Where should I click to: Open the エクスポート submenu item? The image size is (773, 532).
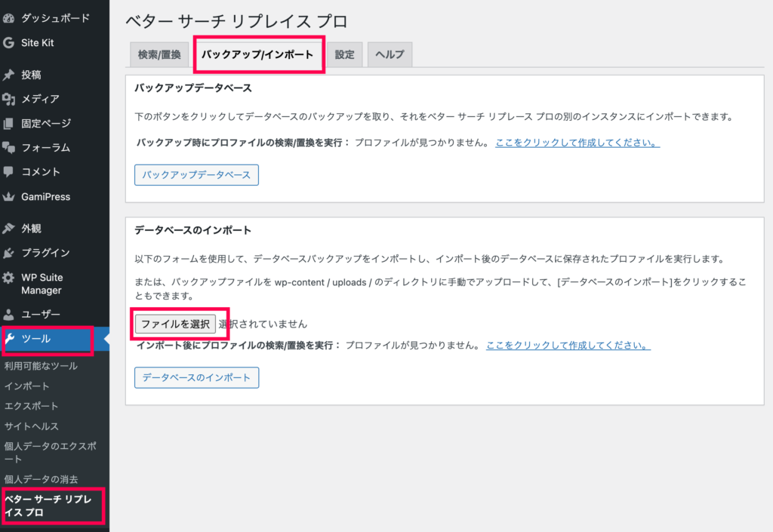31,406
